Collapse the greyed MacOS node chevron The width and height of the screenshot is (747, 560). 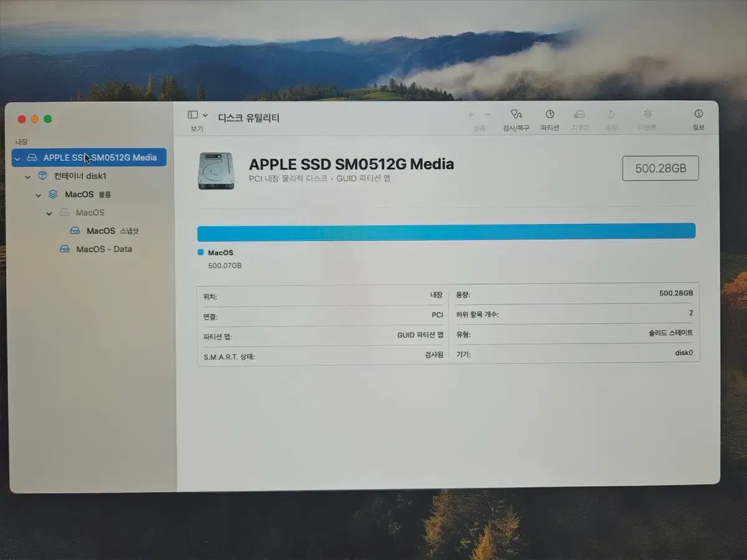click(50, 213)
